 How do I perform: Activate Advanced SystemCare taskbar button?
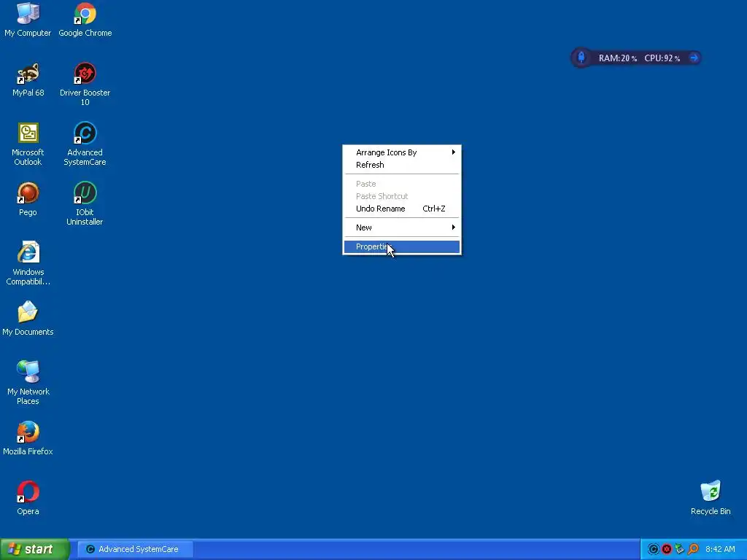point(135,549)
